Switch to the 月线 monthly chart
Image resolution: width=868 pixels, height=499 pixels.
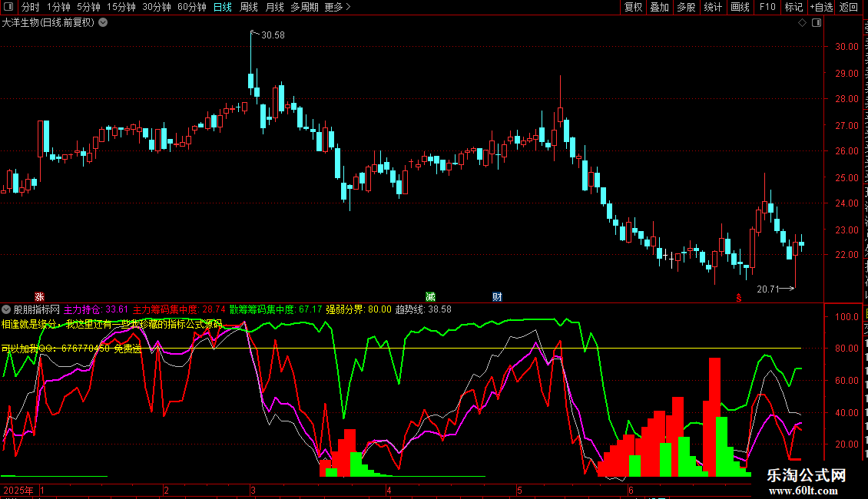click(x=274, y=7)
